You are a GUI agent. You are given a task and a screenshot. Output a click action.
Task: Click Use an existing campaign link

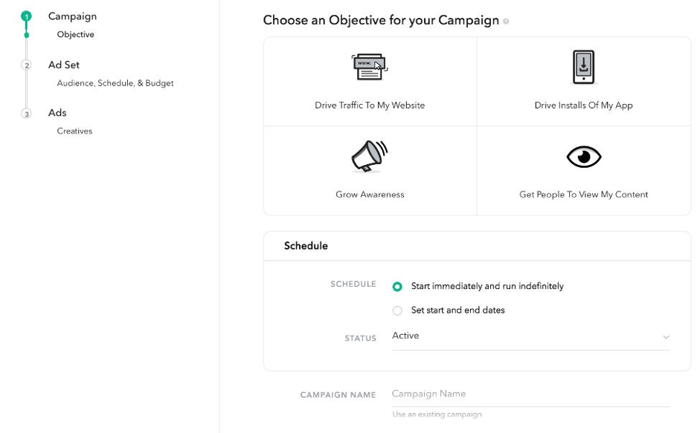click(437, 414)
